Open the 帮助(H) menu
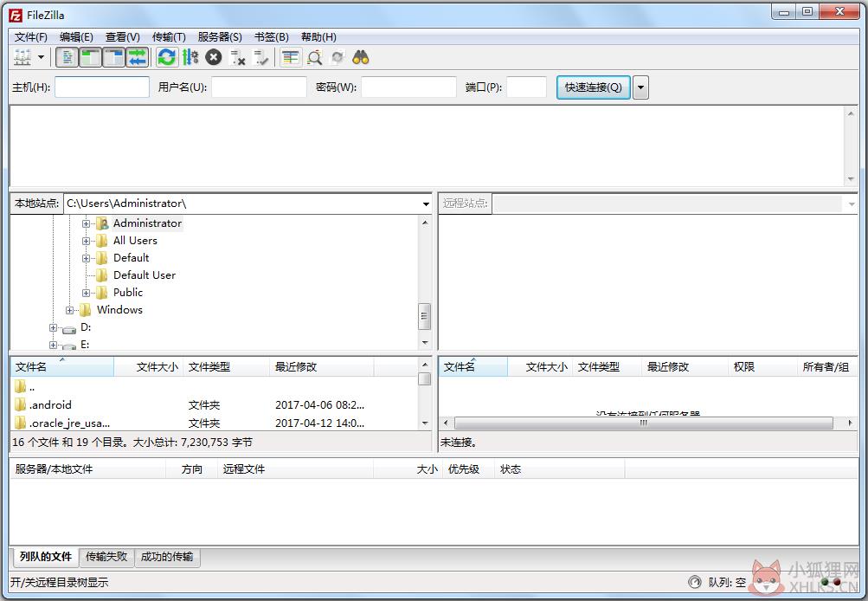 (318, 37)
